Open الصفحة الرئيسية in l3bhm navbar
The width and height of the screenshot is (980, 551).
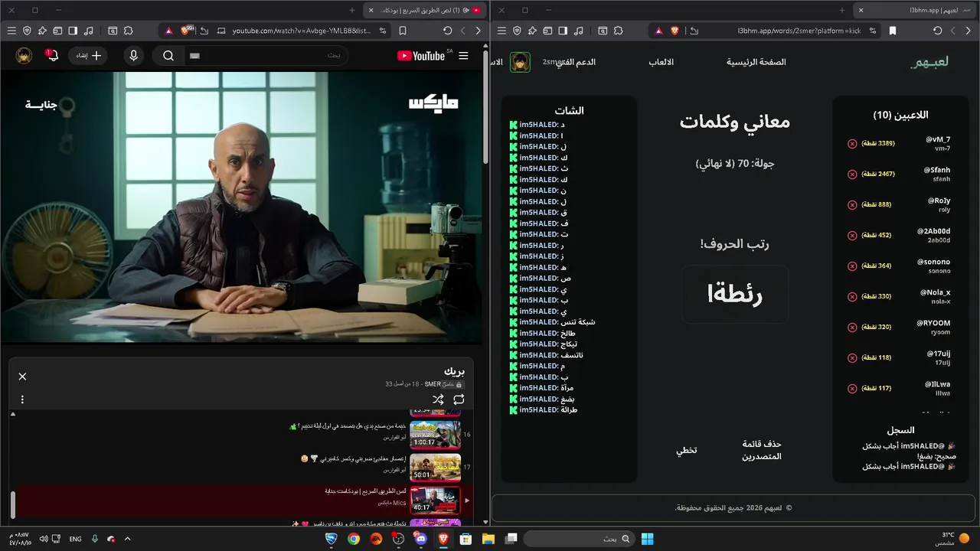pos(756,62)
